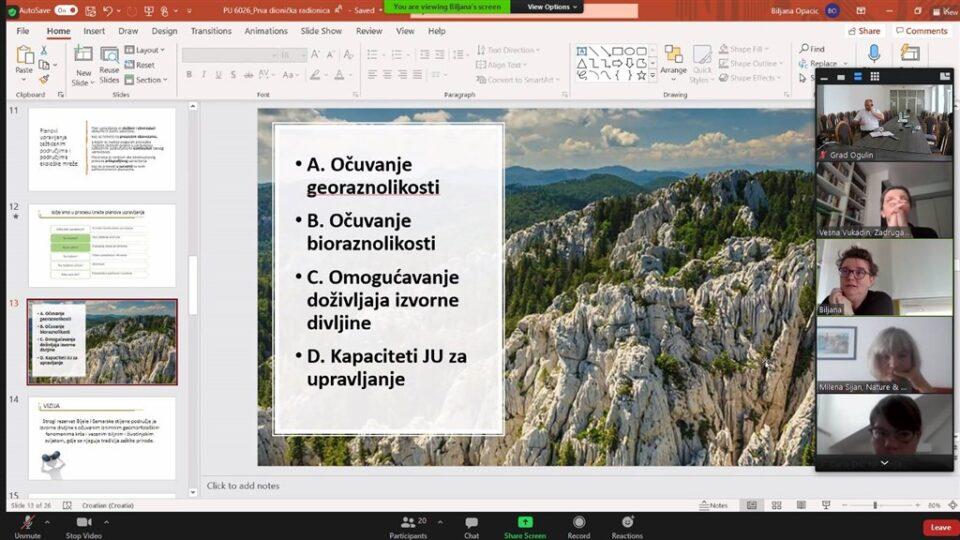Open Section dropdown
The width and height of the screenshot is (960, 540).
coord(146,80)
